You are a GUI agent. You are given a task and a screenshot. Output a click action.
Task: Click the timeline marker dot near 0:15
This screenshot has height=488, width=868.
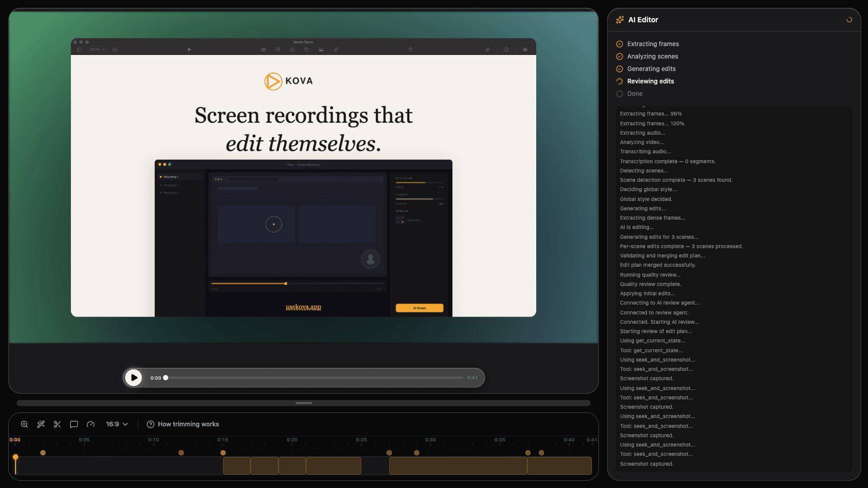point(223,452)
